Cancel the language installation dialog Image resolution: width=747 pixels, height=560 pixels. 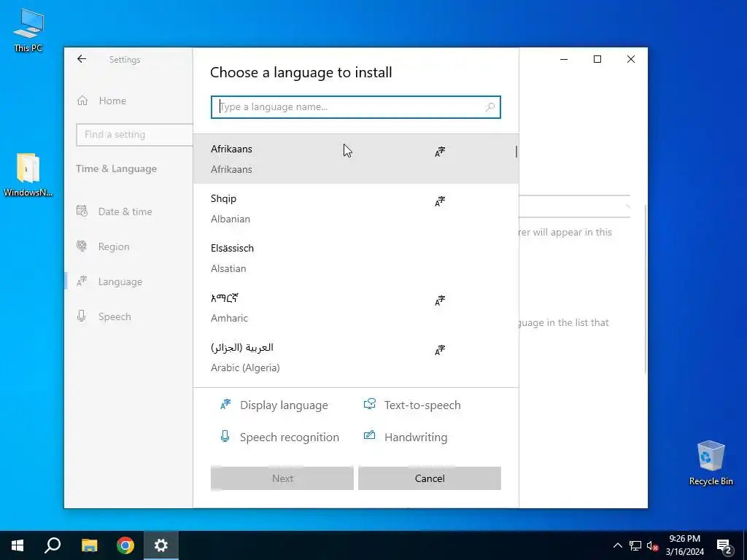click(429, 478)
